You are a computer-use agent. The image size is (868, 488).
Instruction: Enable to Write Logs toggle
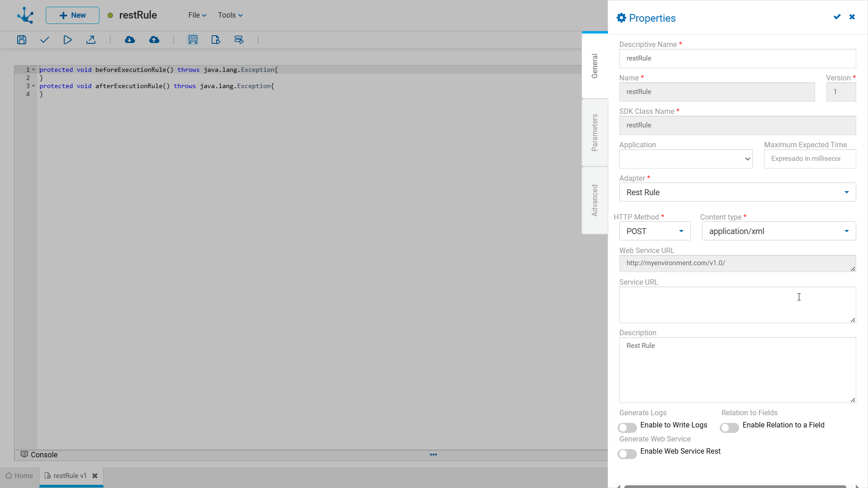(x=627, y=427)
